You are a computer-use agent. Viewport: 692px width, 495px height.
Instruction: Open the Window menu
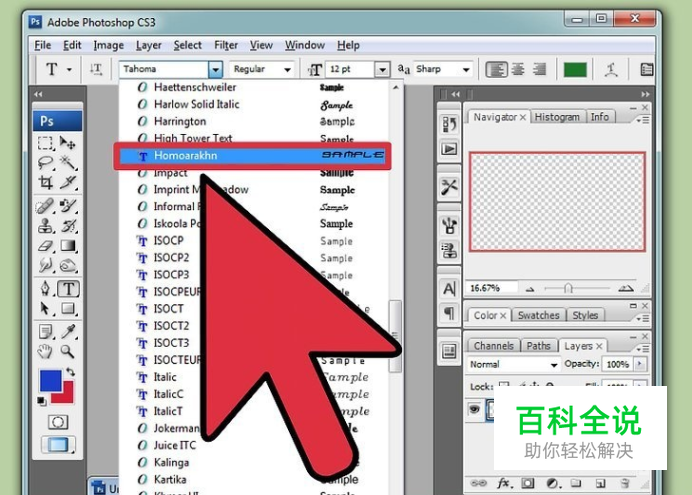305,45
